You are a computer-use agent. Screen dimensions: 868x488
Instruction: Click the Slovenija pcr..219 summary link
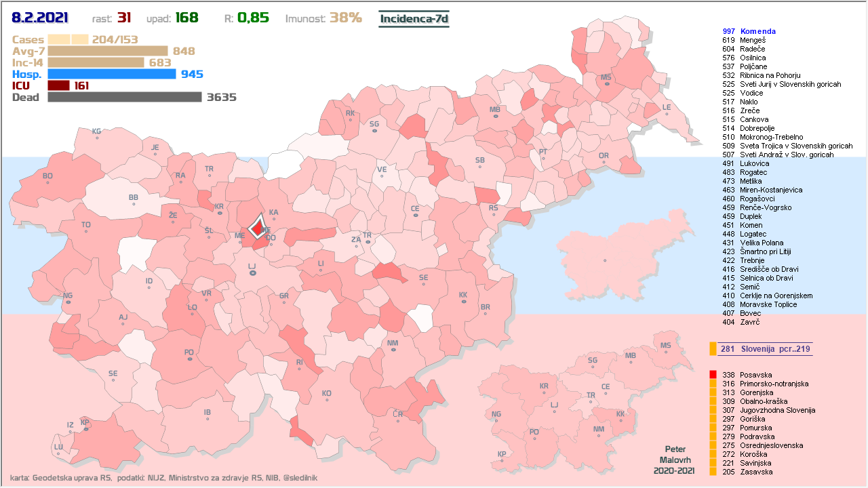766,349
